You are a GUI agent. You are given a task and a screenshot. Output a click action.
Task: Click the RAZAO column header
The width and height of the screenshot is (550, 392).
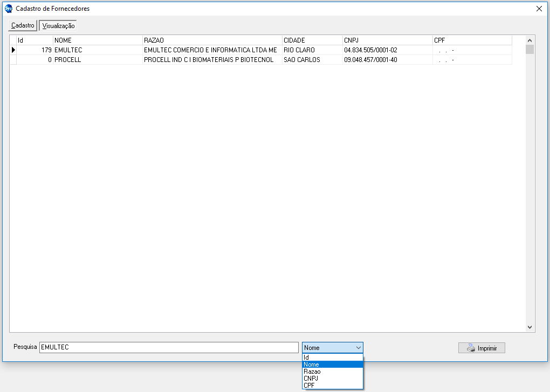[x=211, y=40]
